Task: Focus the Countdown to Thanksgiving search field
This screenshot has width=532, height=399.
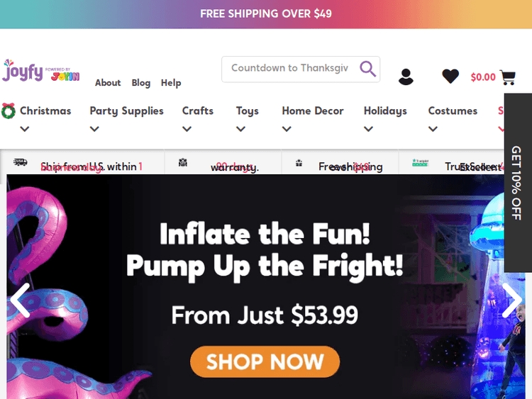Action: [290, 69]
